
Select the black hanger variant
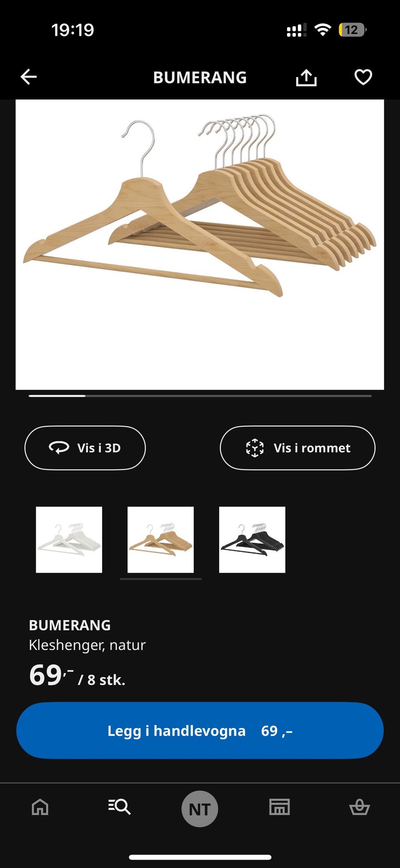(x=252, y=540)
